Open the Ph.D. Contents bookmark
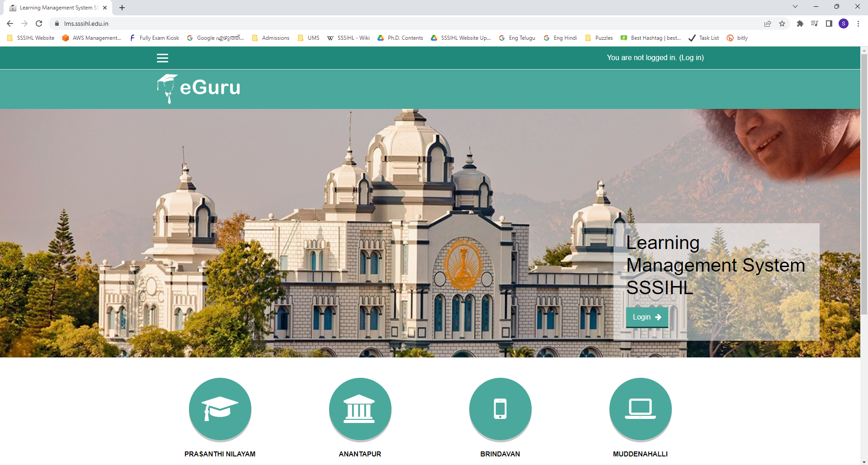The height and width of the screenshot is (465, 868). tap(401, 38)
